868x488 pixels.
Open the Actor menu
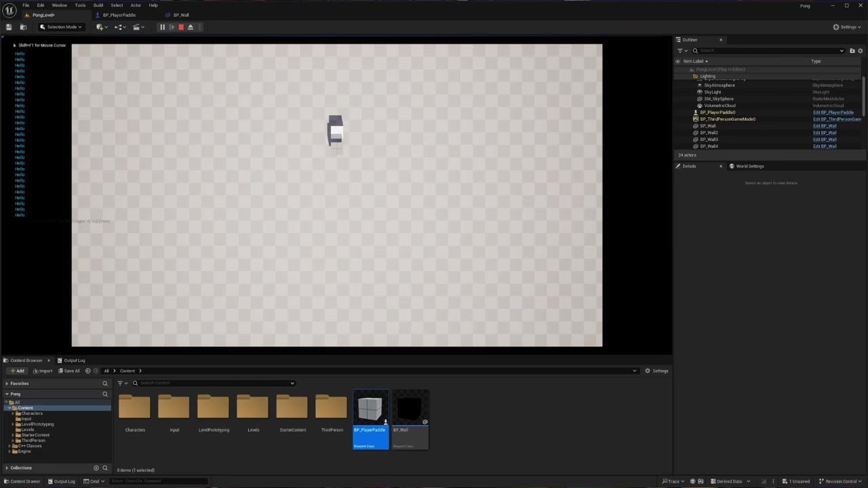tap(136, 5)
